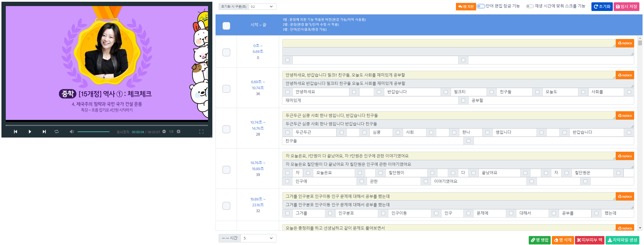Image resolution: width=644 pixels, height=245 pixels.
Task: Click the word field 인구이동
Action: point(409,213)
